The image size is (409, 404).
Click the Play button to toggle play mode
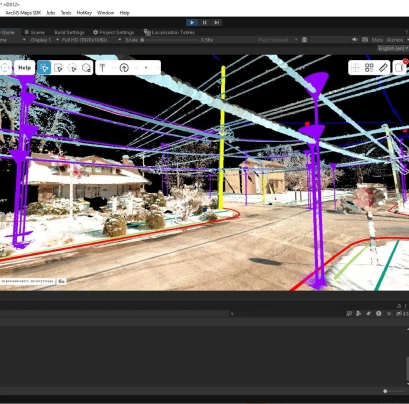click(192, 22)
